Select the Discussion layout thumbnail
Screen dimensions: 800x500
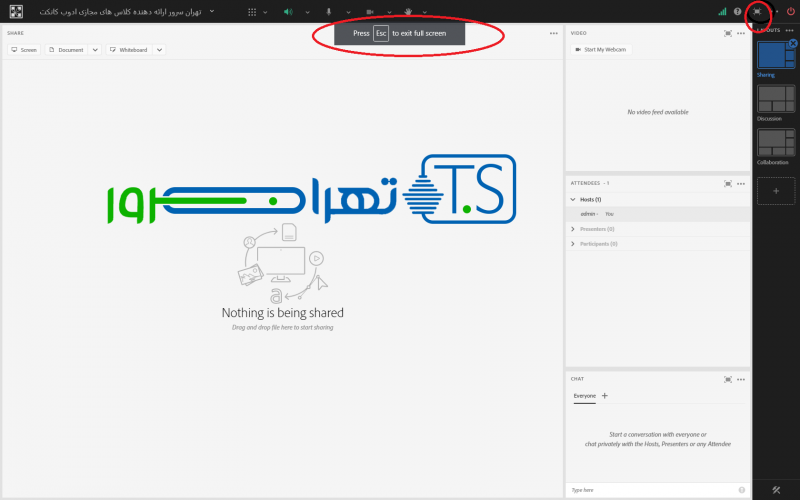click(776, 98)
